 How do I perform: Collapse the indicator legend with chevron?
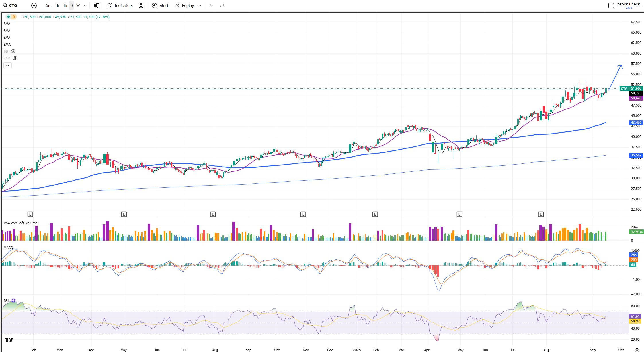(x=7, y=65)
